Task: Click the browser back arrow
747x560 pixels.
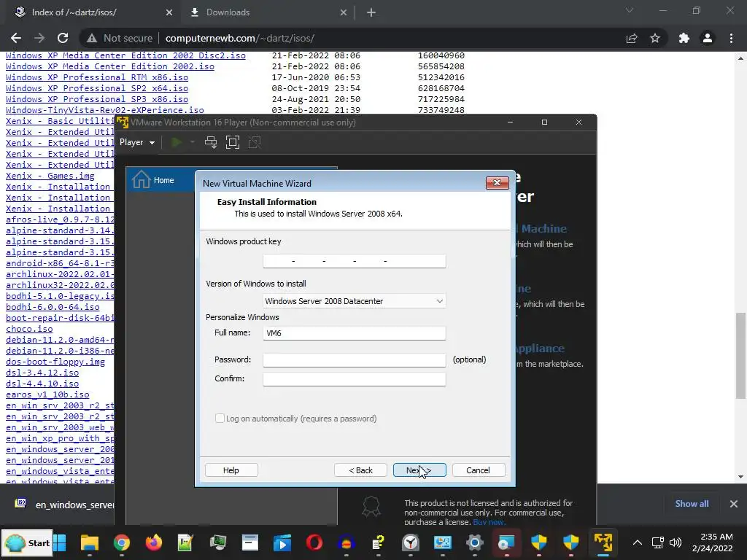Action: point(16,38)
